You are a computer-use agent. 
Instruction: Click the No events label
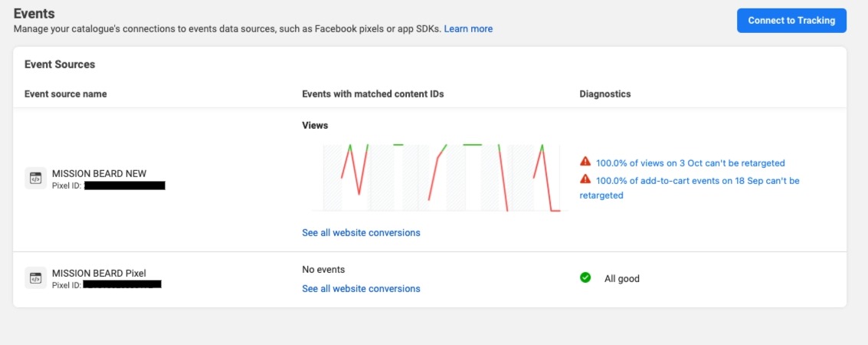coord(323,270)
